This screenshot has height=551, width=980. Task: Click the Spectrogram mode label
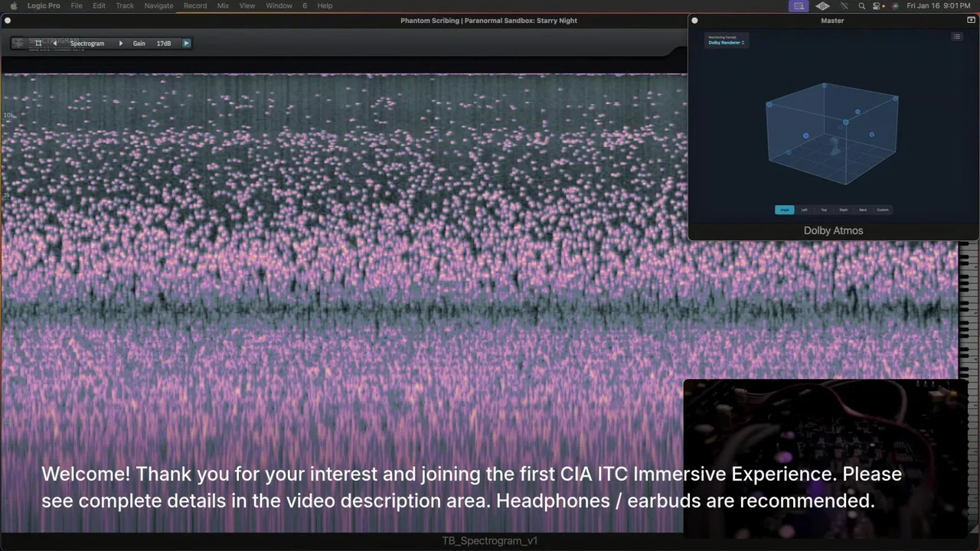pyautogui.click(x=87, y=44)
